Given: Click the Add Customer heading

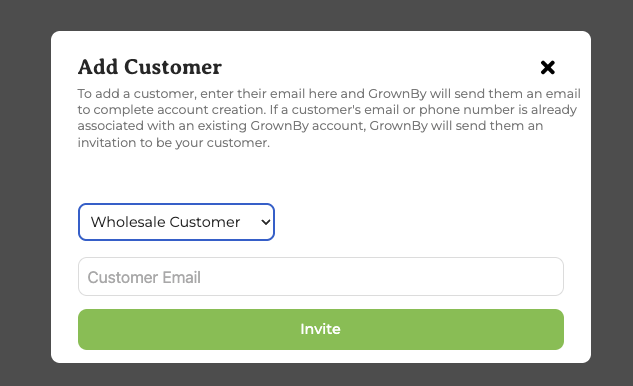Looking at the screenshot, I should point(150,67).
